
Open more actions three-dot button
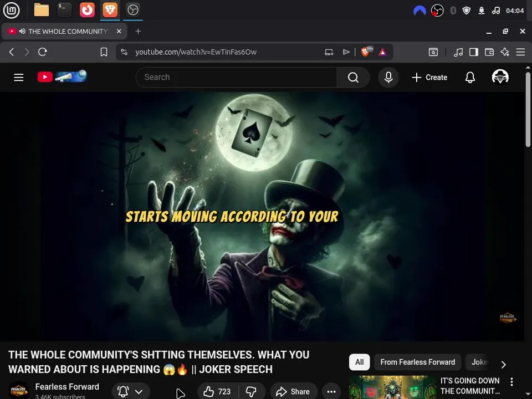331,392
